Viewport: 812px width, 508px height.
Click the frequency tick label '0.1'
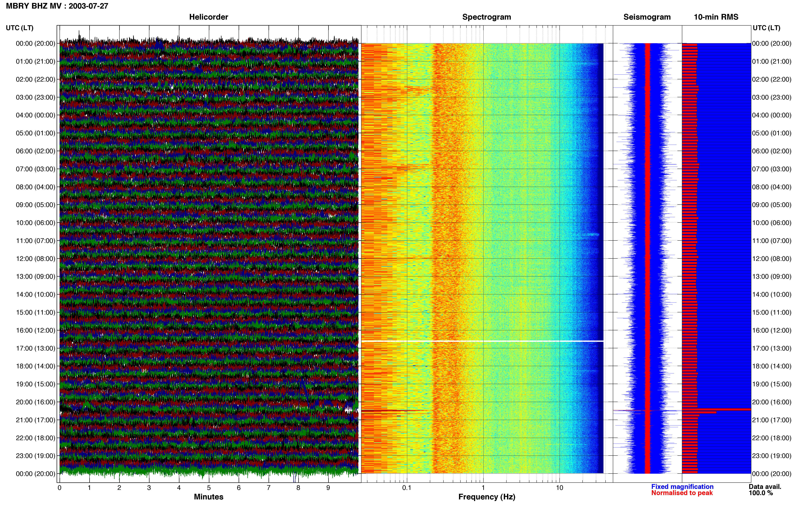coord(407,488)
